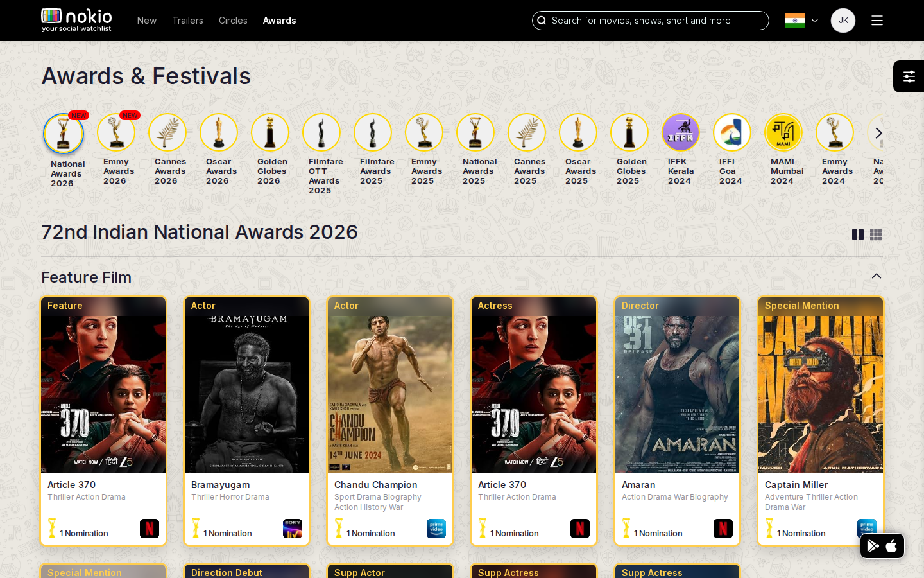Open the Chandu Champion poster
This screenshot has height=578, width=924.
[390, 385]
